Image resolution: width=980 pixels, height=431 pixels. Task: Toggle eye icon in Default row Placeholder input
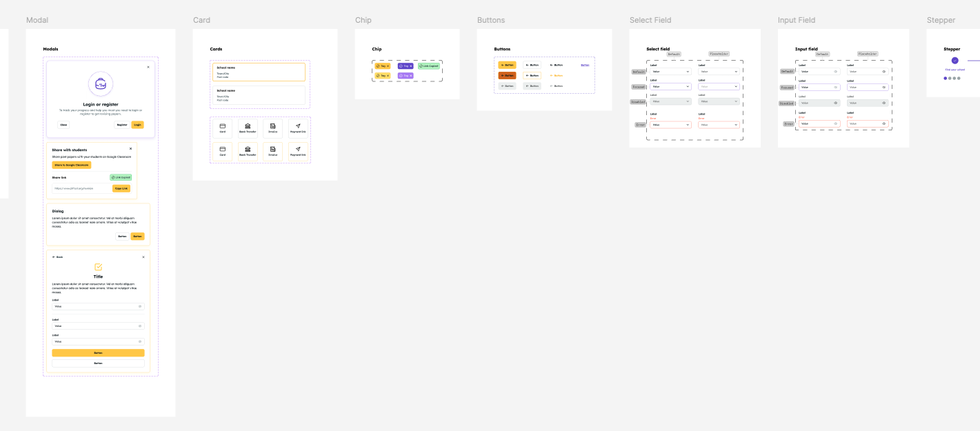point(884,71)
